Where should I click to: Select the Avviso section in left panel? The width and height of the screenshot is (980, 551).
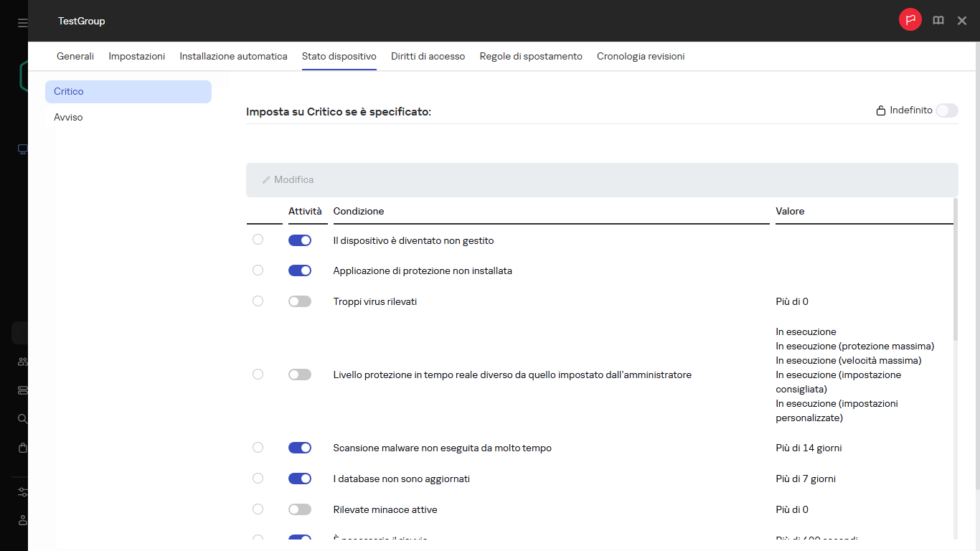pyautogui.click(x=68, y=117)
